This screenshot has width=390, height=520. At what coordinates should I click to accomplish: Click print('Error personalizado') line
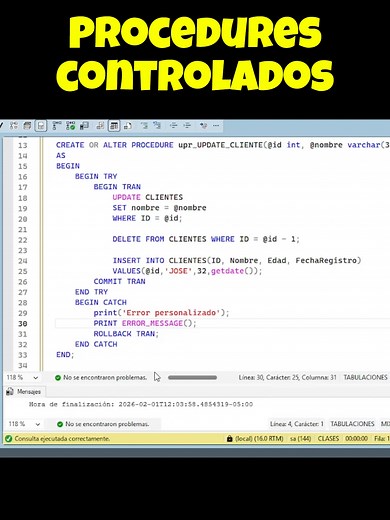point(161,313)
